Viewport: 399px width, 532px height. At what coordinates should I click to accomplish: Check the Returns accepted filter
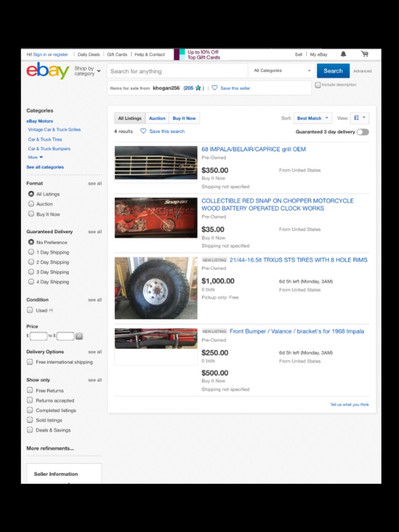click(30, 400)
